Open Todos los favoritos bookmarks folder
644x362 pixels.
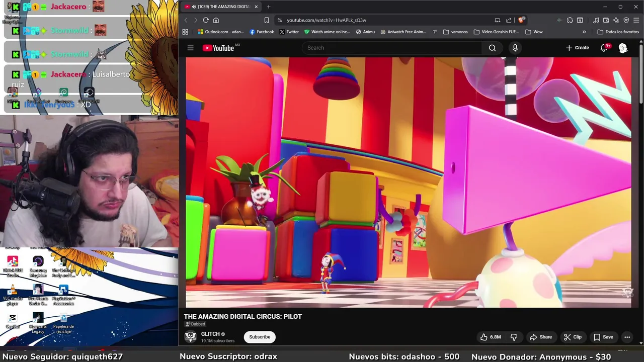point(618,32)
